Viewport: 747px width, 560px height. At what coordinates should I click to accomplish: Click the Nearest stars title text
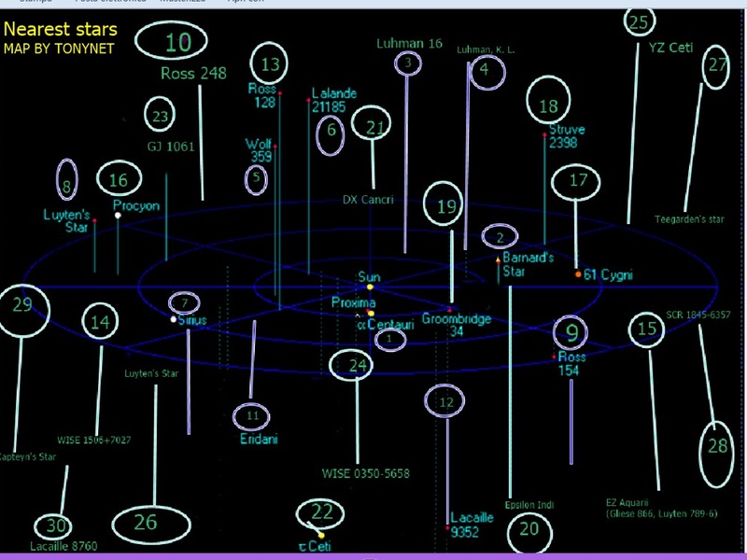[x=61, y=30]
